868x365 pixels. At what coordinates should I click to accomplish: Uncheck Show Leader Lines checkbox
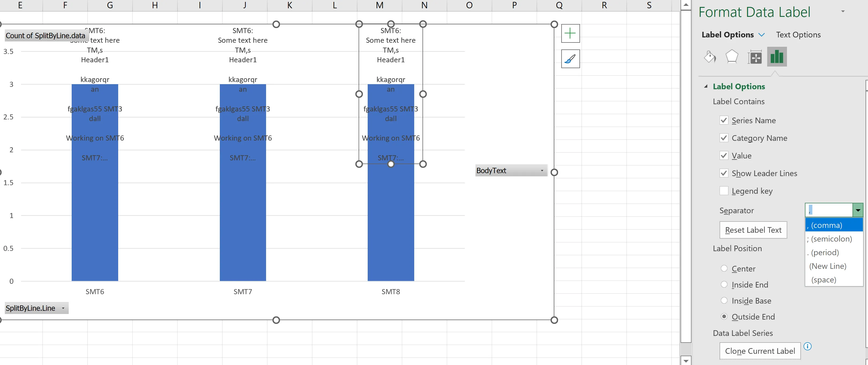pyautogui.click(x=724, y=173)
